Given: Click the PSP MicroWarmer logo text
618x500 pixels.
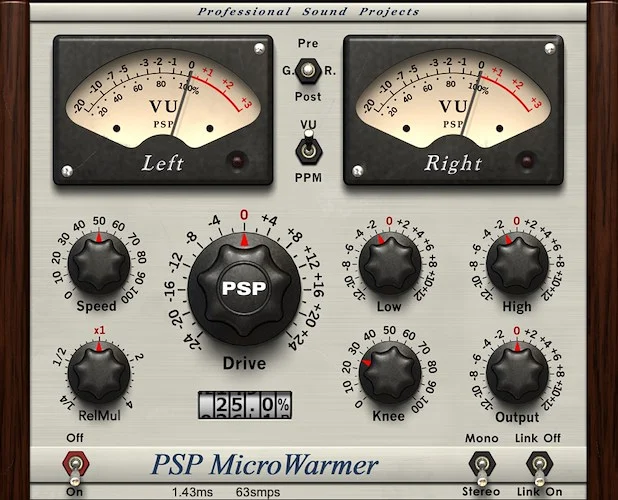Looking at the screenshot, I should [264, 465].
